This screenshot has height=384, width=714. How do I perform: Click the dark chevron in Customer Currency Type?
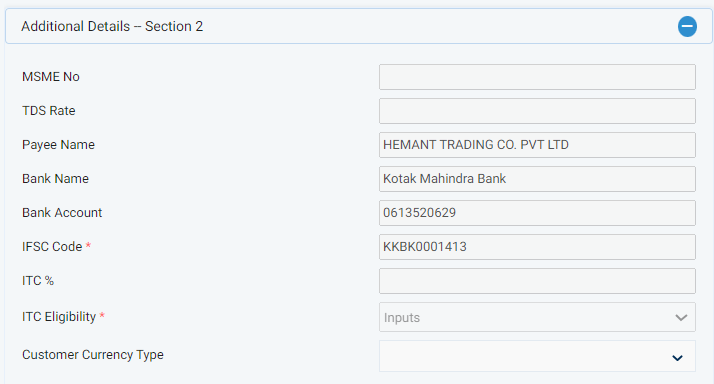pos(678,358)
